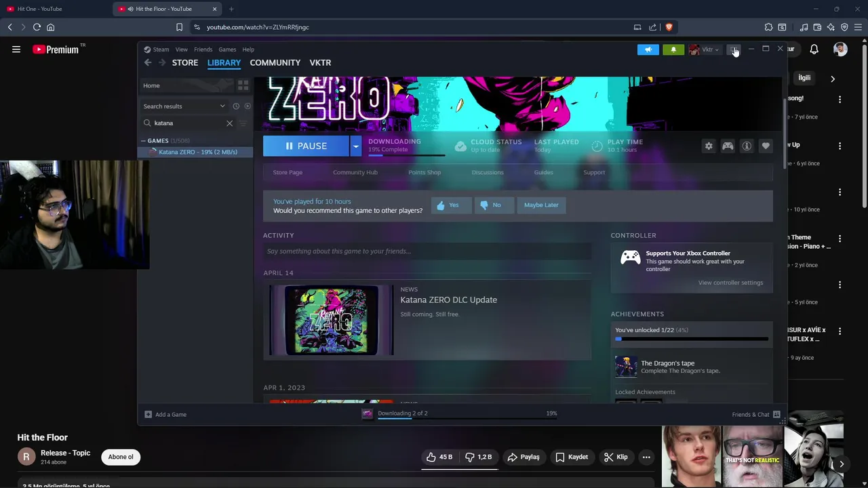The image size is (868, 488).
Task: Like the Hit the Floor video
Action: coord(439,457)
